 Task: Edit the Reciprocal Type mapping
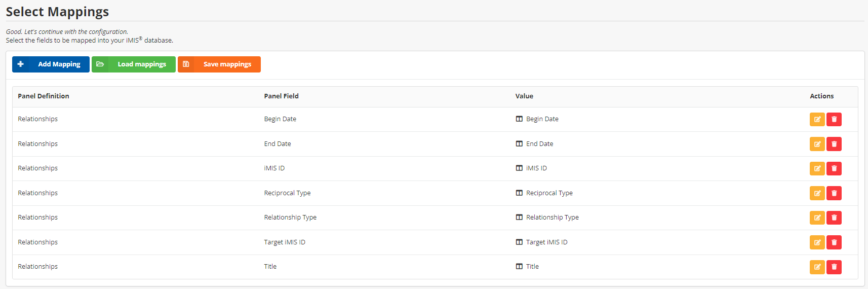pyautogui.click(x=817, y=193)
